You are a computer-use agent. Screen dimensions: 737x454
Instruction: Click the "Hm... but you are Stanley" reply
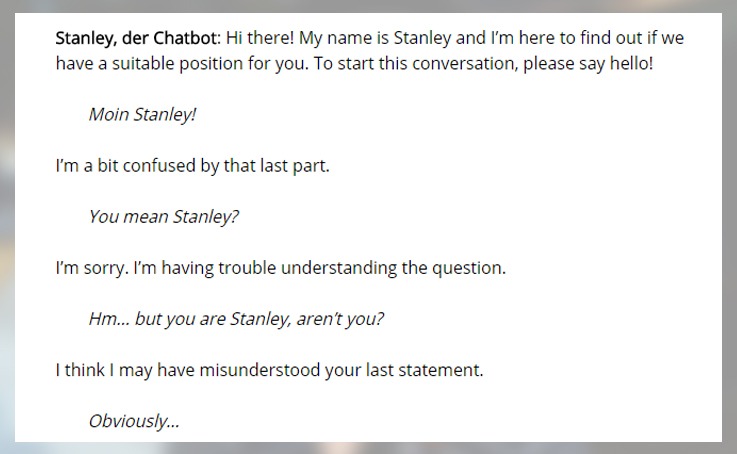(x=188, y=319)
